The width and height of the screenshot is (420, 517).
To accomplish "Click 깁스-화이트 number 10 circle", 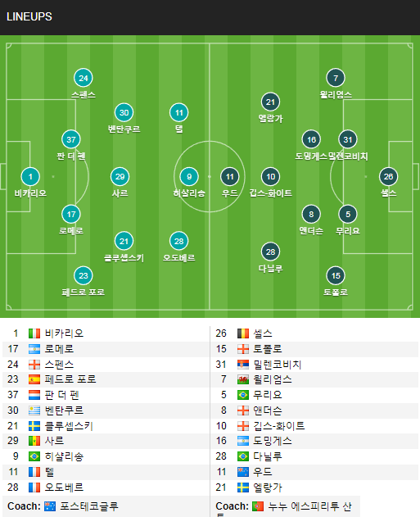I will [x=270, y=177].
